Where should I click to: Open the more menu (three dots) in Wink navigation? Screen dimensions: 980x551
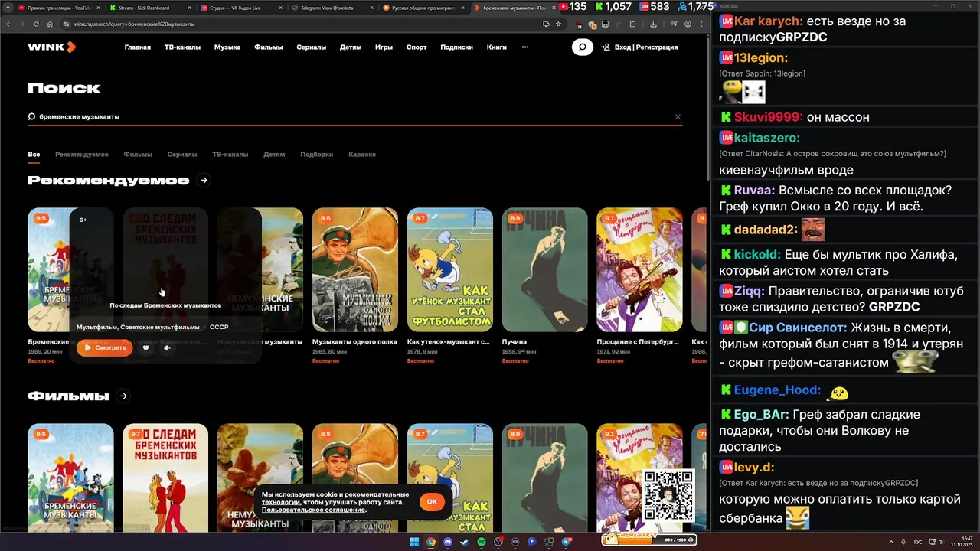524,47
